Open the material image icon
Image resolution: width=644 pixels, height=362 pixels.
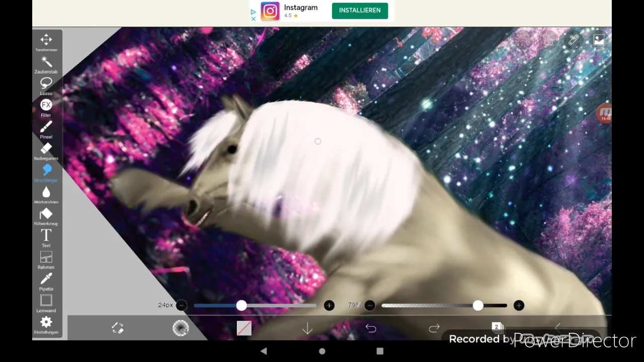click(x=599, y=40)
